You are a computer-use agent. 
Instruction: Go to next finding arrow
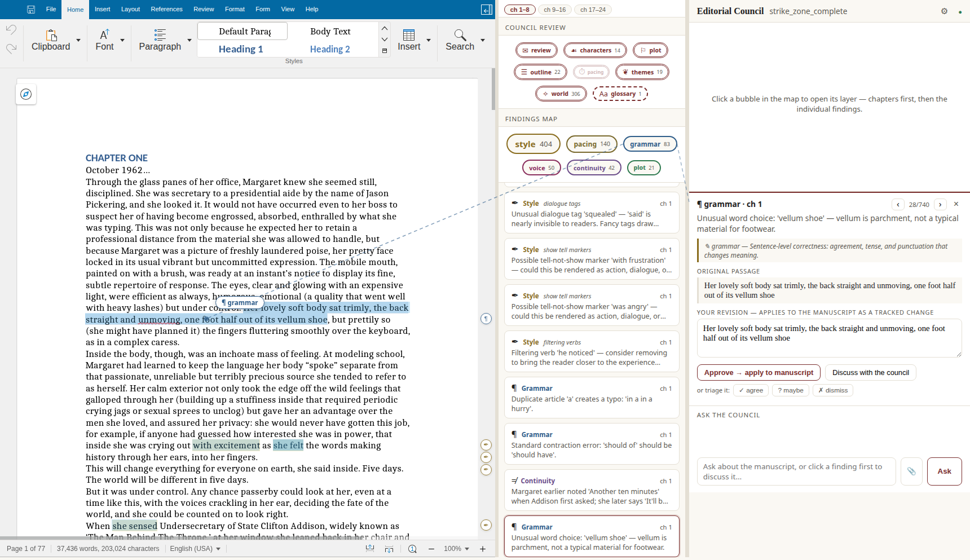[940, 205]
